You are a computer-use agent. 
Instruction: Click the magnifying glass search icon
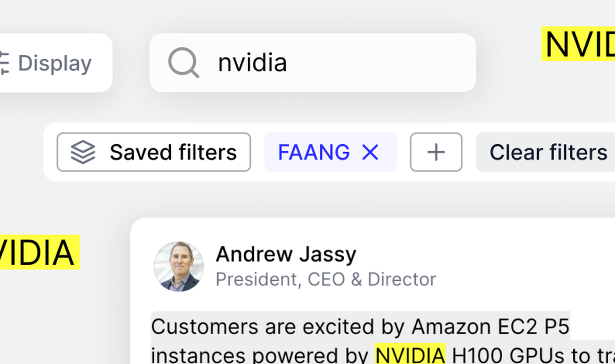pyautogui.click(x=184, y=63)
